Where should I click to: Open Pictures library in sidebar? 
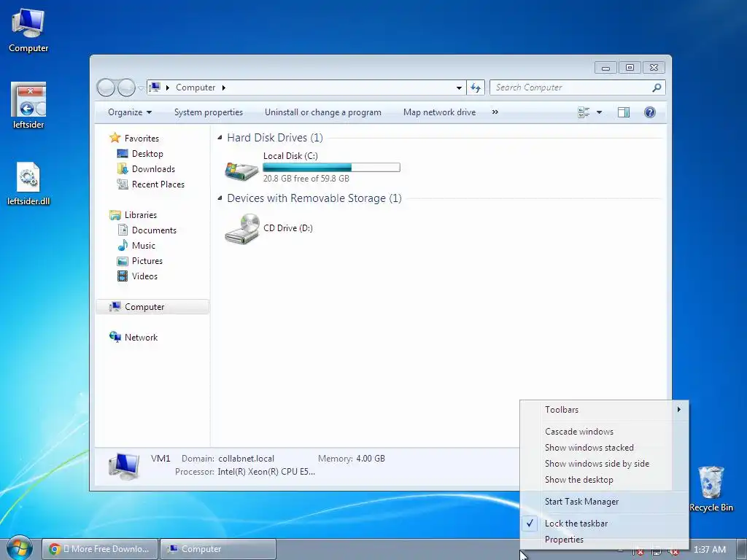tap(147, 261)
